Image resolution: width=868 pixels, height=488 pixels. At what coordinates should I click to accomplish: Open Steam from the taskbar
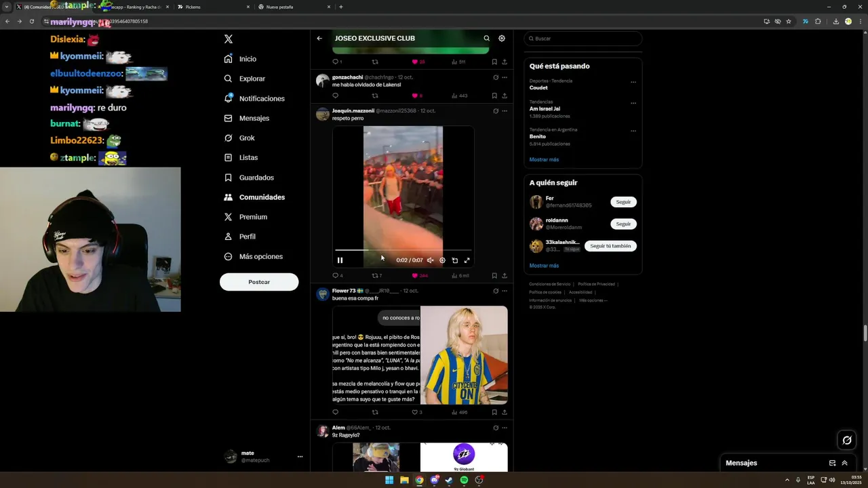(x=449, y=480)
